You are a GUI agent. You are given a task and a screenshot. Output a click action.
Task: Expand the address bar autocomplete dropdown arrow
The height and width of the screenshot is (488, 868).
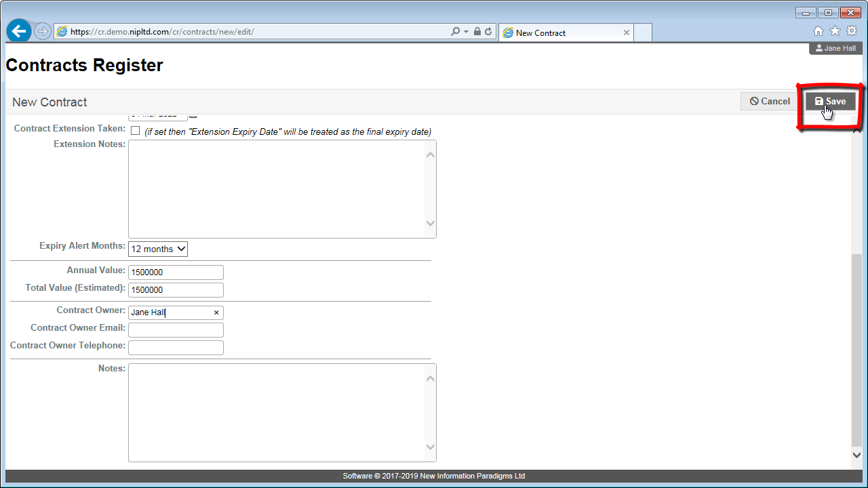[x=466, y=32]
